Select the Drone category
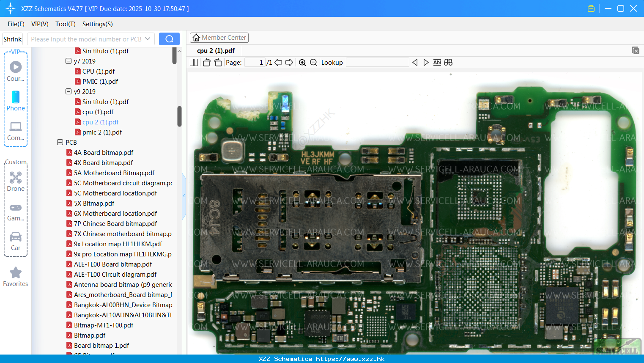This screenshot has width=644, height=363. coord(16,181)
